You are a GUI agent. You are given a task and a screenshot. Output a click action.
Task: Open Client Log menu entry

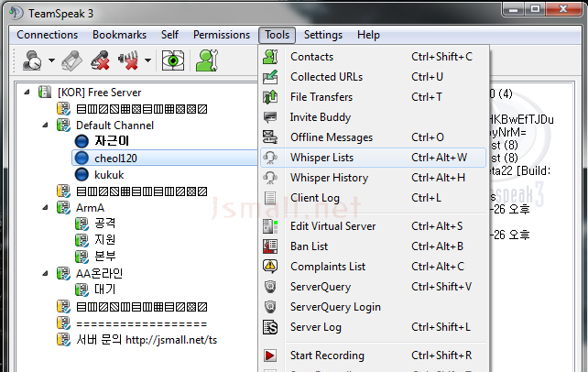tap(373, 198)
